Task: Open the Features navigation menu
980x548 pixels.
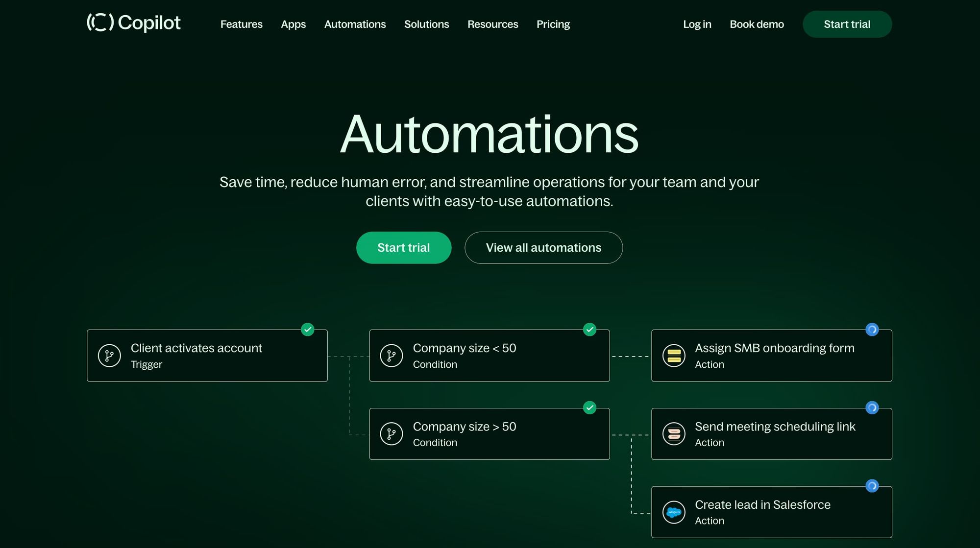Action: tap(241, 24)
